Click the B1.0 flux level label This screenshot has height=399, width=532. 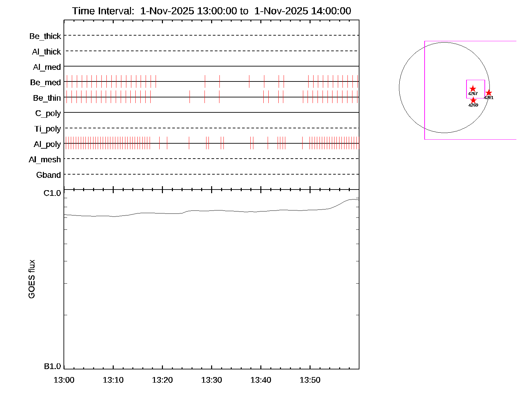(52, 366)
